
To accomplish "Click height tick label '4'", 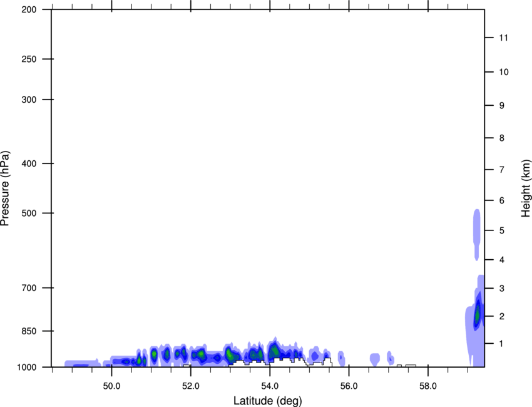I will (502, 260).
